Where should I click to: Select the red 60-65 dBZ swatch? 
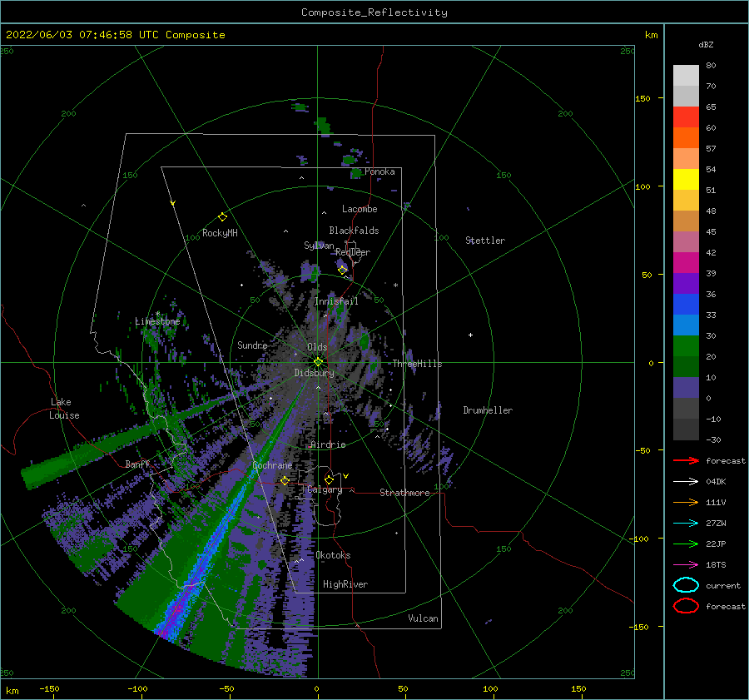pyautogui.click(x=686, y=117)
